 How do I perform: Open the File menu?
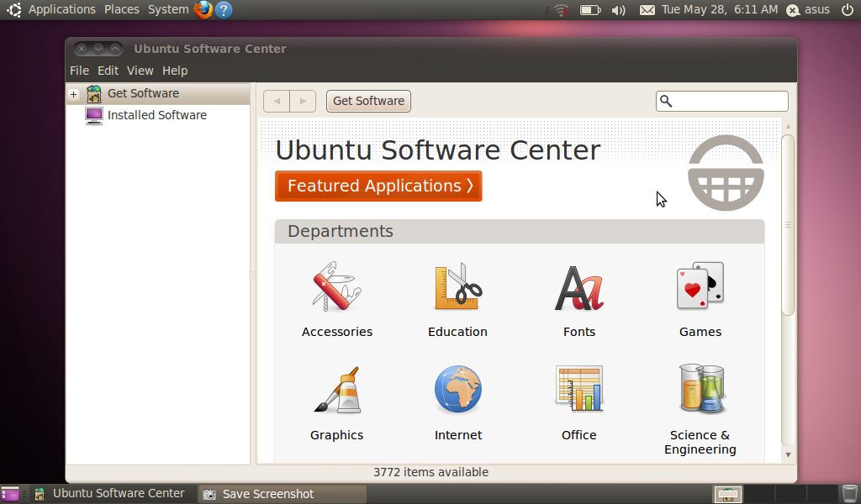79,71
